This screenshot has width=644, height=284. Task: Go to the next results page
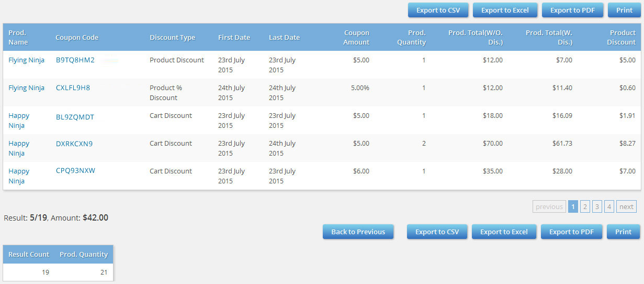point(626,206)
